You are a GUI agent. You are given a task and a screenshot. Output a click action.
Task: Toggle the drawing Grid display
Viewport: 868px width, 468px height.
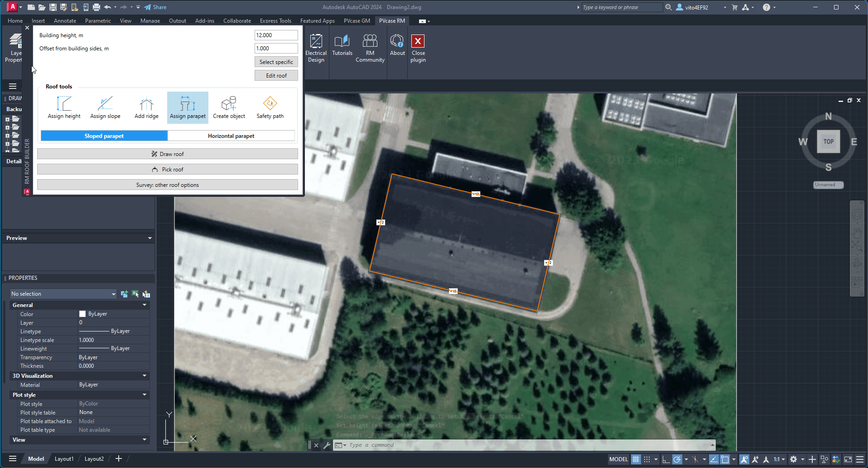[x=636, y=459]
